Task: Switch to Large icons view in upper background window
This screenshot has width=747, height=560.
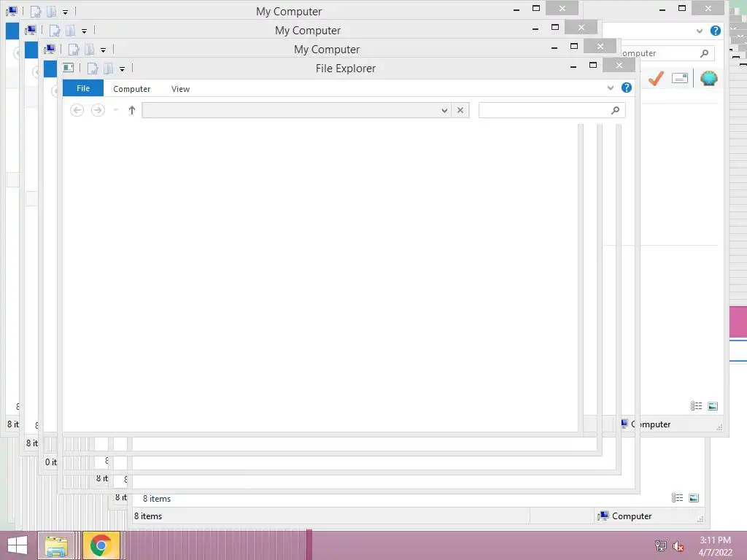Action: coord(713,405)
